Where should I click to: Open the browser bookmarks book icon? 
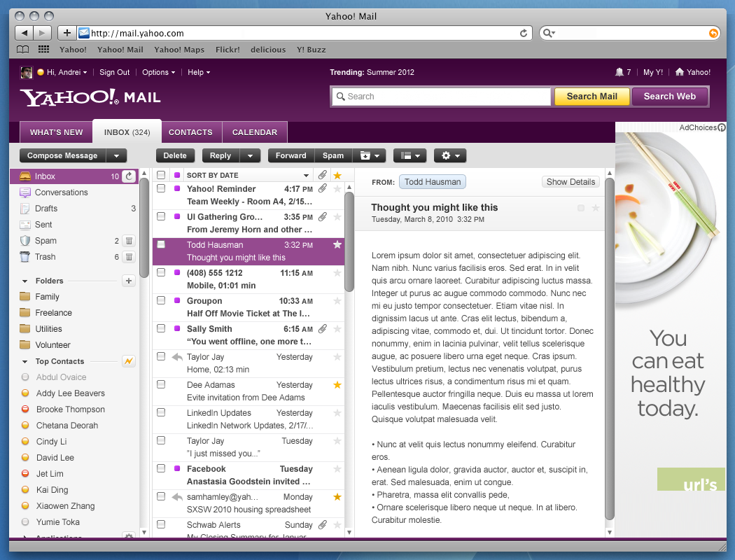click(x=22, y=49)
